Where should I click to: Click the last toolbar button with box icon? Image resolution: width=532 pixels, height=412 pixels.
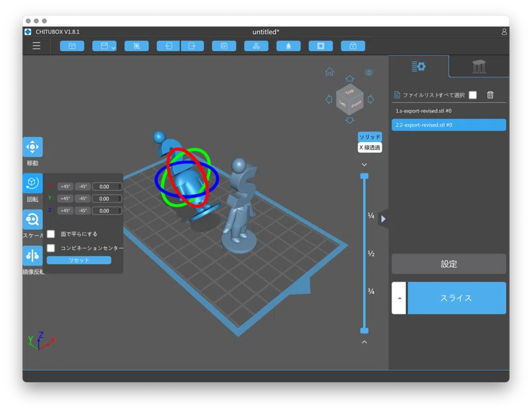coord(353,46)
